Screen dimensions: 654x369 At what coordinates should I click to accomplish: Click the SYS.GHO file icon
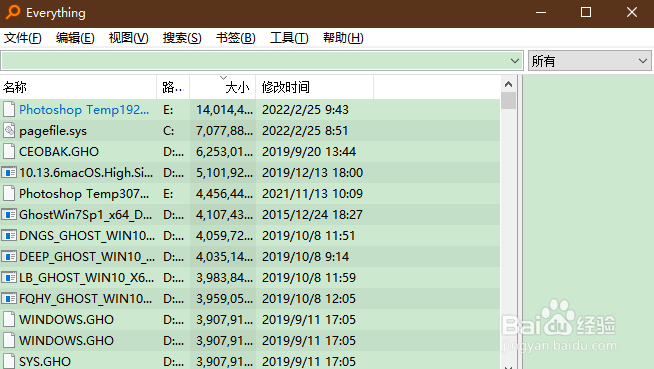click(9, 361)
